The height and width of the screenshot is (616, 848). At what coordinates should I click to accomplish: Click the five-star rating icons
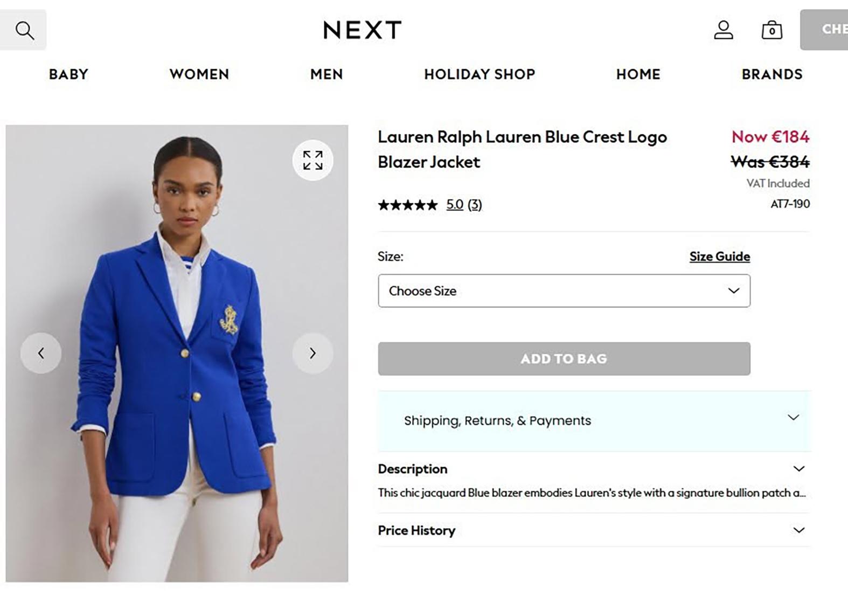408,205
